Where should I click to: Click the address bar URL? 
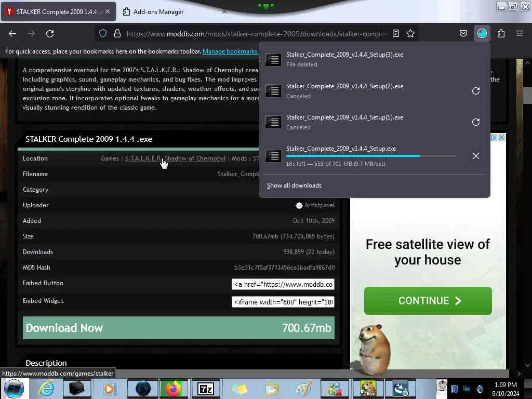tap(256, 34)
